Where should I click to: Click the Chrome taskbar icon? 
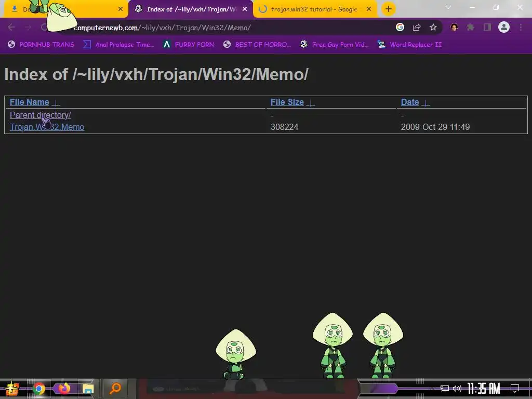38,389
